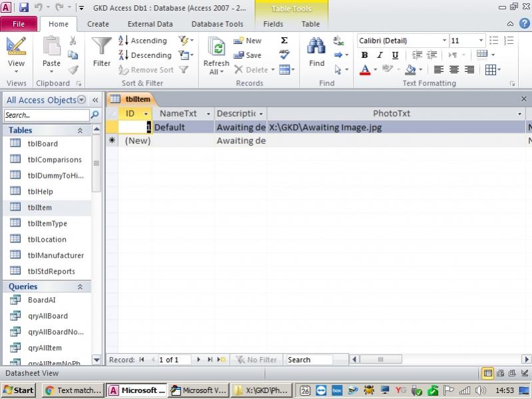532x399 pixels.
Task: Open the View button in the Views group
Action: [16, 55]
